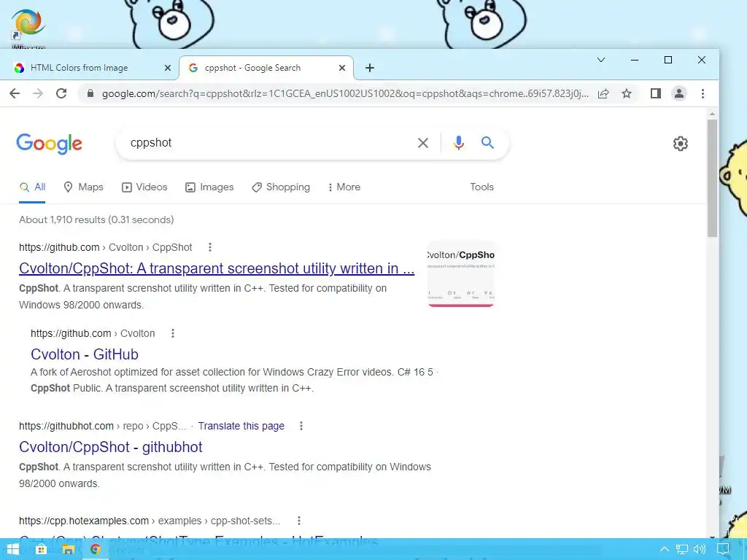Screen dimensions: 747x560
Task: Start voice search with microphone
Action: tap(459, 143)
